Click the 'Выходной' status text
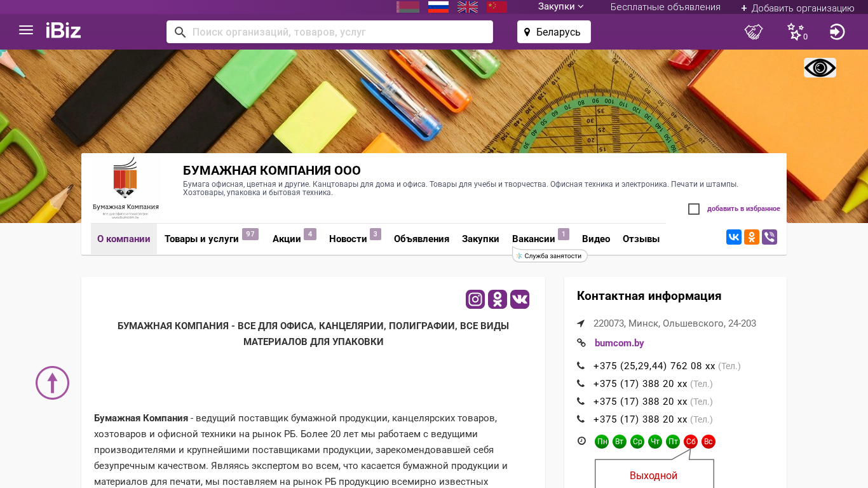The image size is (868, 488). (x=654, y=476)
